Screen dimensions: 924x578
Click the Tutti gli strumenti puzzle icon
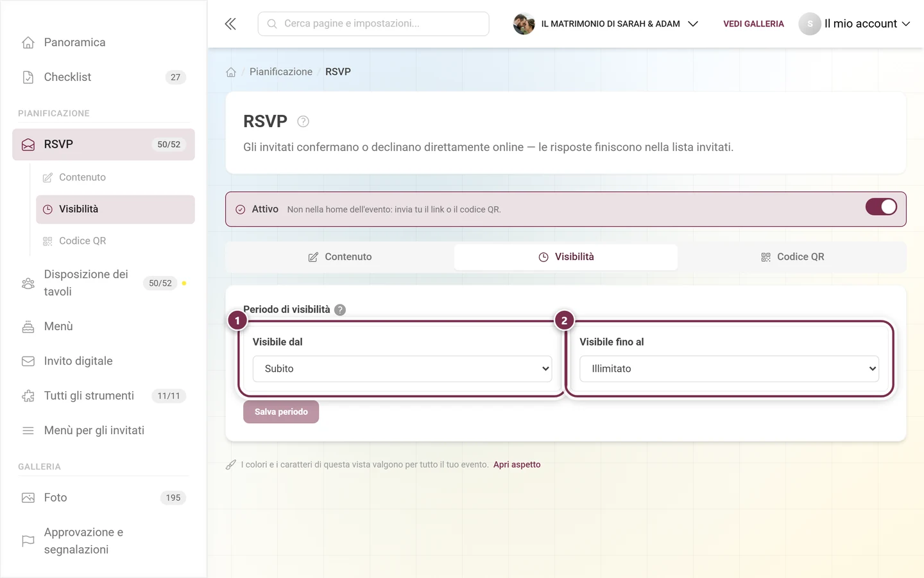pos(28,396)
